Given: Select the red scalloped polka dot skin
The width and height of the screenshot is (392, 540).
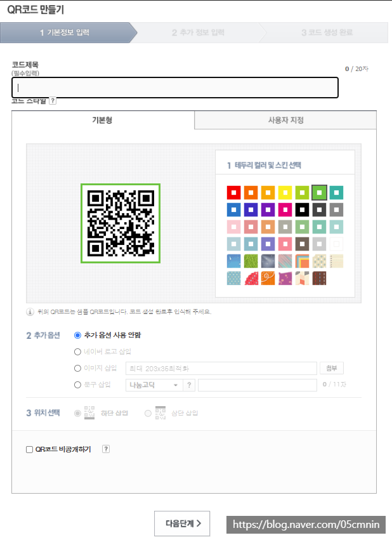Looking at the screenshot, I should tap(251, 279).
